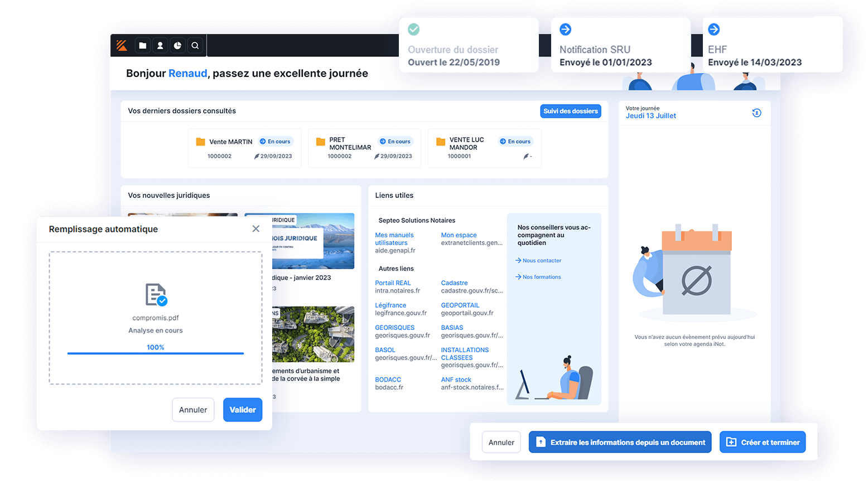This screenshot has height=481, width=868.
Task: Click the search magnifier icon in toolbar
Action: coord(195,46)
